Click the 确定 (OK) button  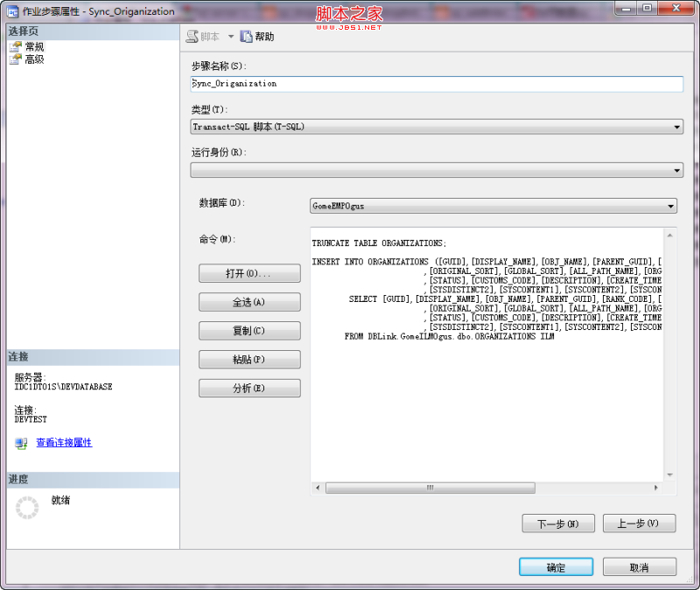(x=556, y=566)
